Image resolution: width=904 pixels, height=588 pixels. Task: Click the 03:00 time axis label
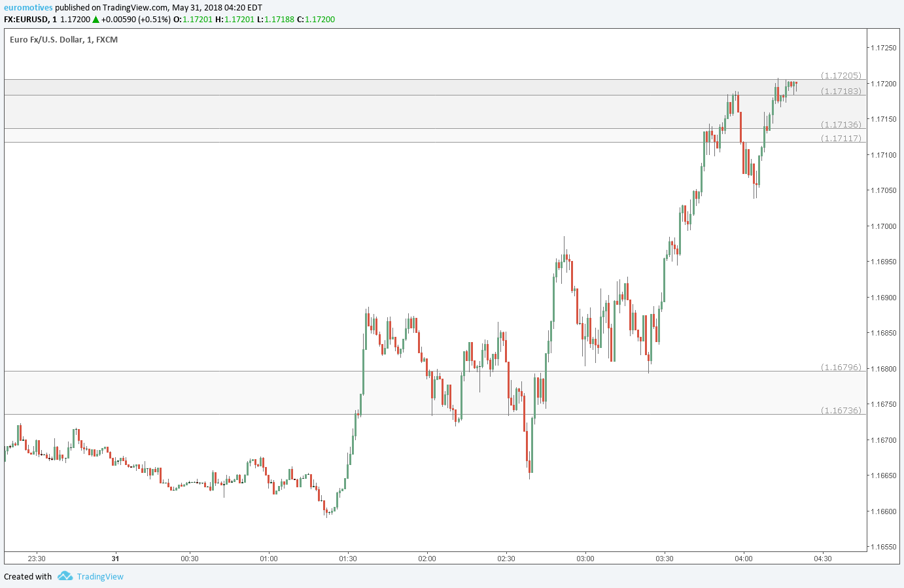click(585, 559)
